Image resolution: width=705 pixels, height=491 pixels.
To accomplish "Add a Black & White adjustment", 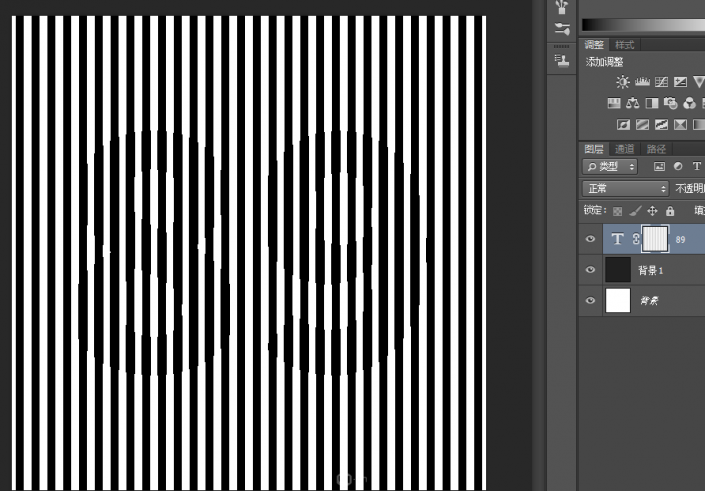I will [x=652, y=103].
